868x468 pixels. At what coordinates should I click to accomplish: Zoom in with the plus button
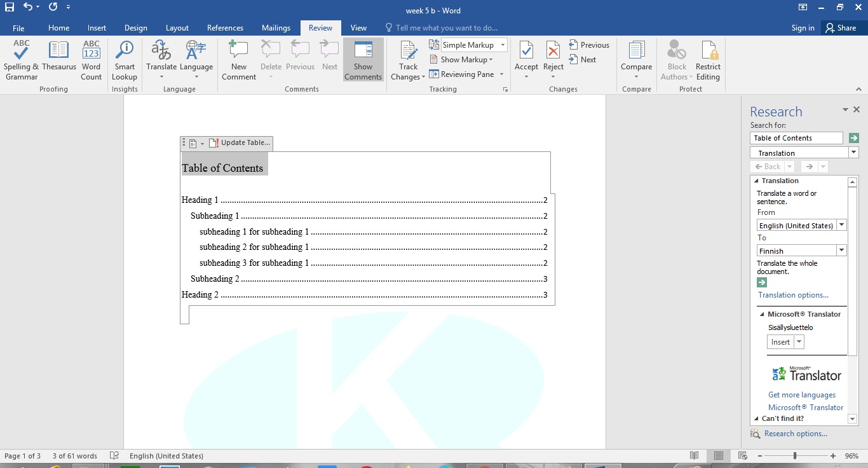pyautogui.click(x=833, y=456)
